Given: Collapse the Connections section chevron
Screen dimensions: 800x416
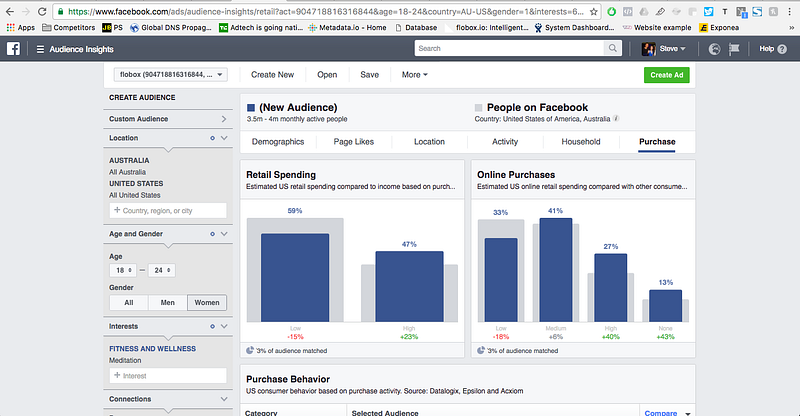Looking at the screenshot, I should pos(224,399).
